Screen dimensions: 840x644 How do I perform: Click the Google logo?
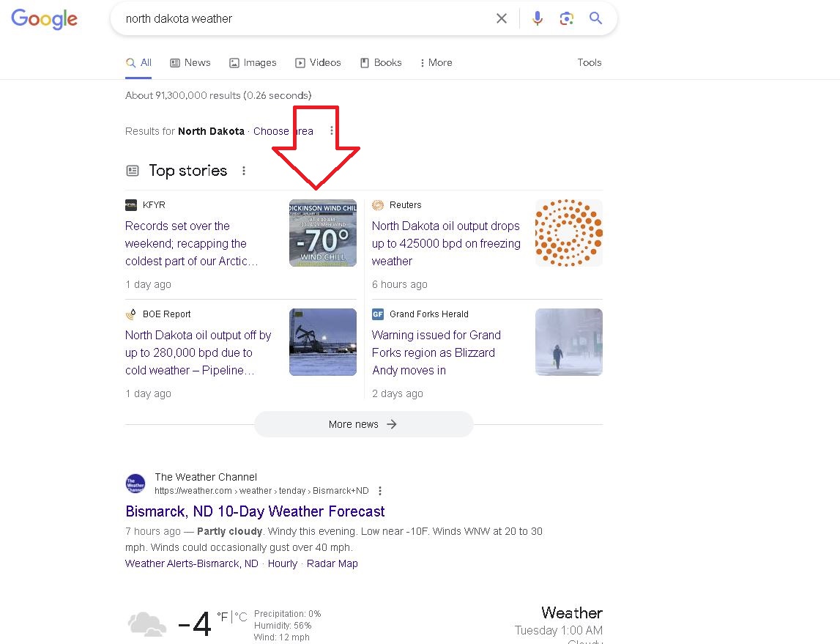45,19
